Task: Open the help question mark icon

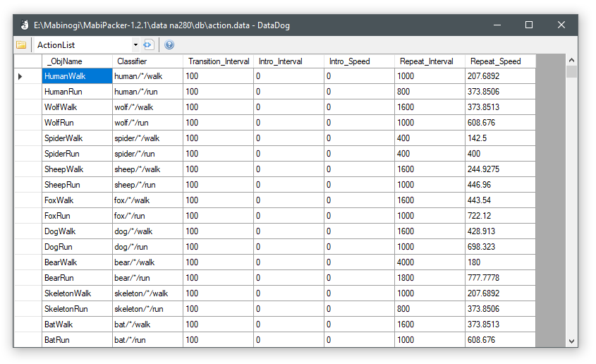Action: (x=169, y=45)
